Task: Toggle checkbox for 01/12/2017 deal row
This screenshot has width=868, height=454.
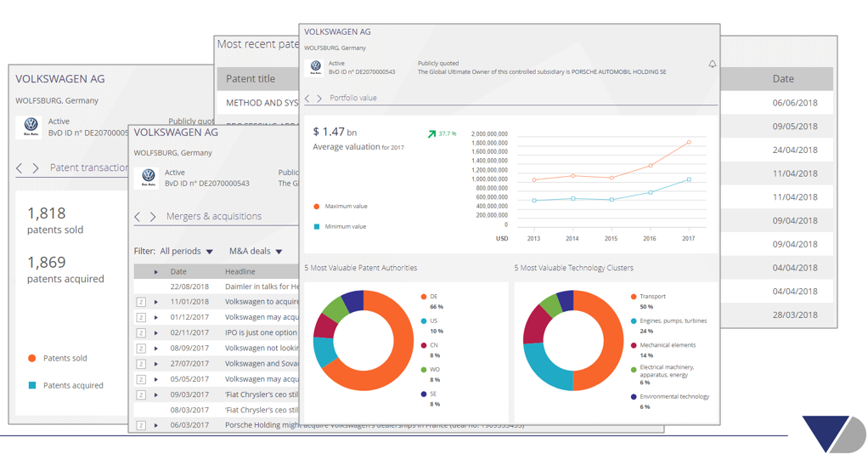Action: (141, 318)
